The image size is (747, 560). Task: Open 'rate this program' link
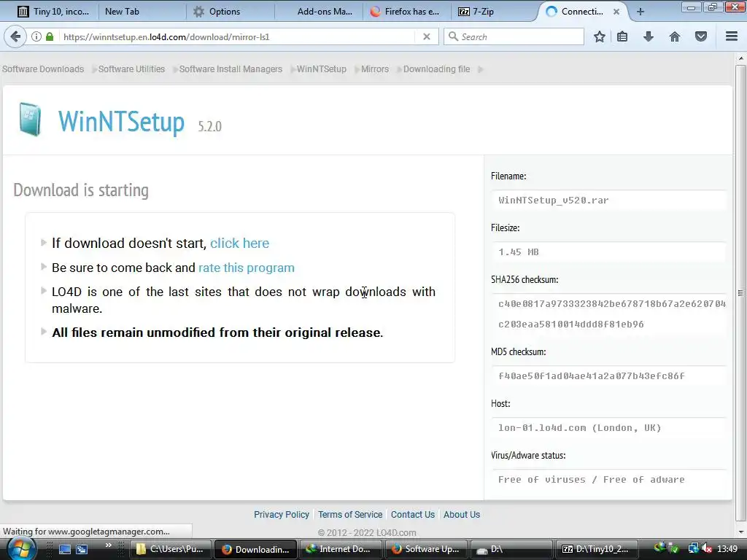pyautogui.click(x=247, y=268)
